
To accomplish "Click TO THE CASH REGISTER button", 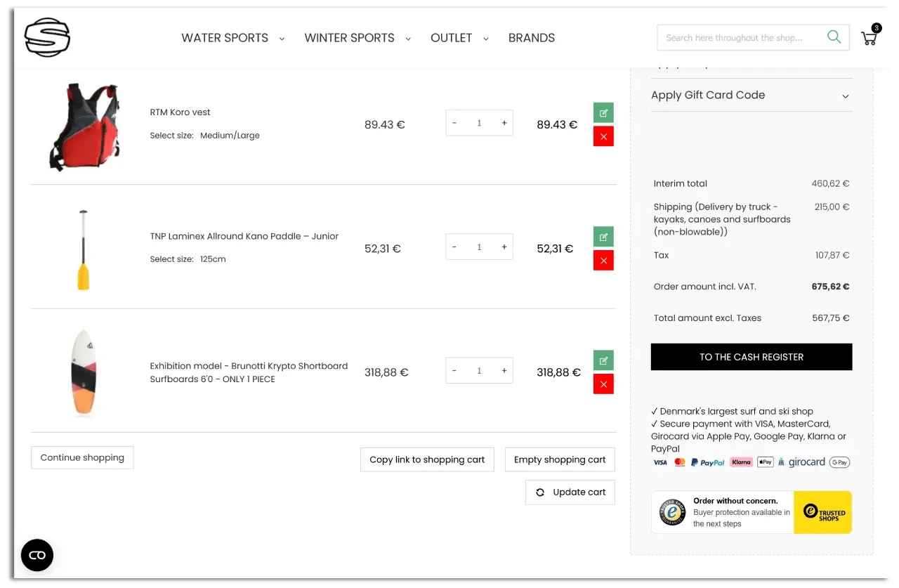I will click(751, 357).
